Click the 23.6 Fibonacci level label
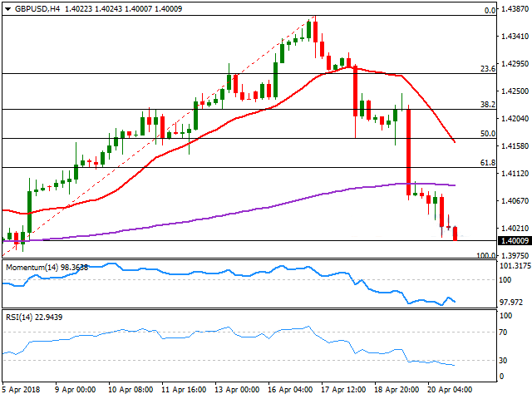Viewport: 532px width, 399px height. (488, 69)
